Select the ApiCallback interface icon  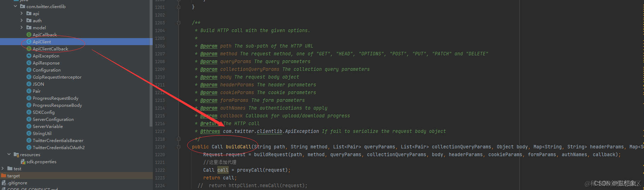pos(29,35)
